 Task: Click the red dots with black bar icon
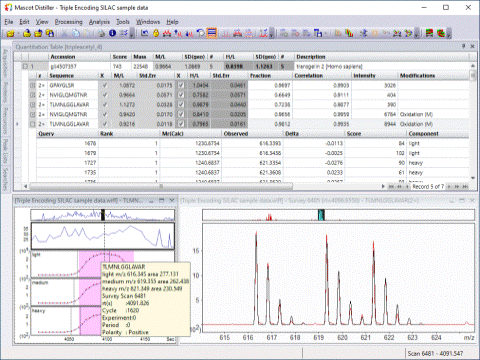click(397, 33)
